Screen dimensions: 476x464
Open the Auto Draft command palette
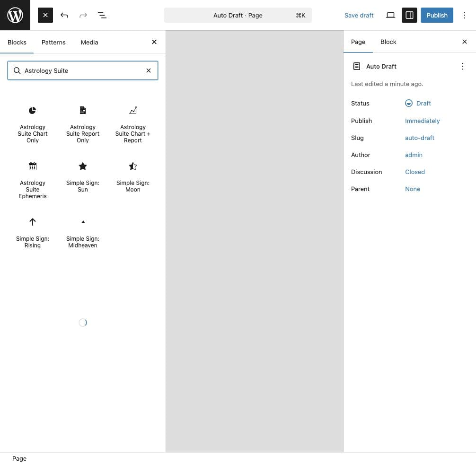238,15
